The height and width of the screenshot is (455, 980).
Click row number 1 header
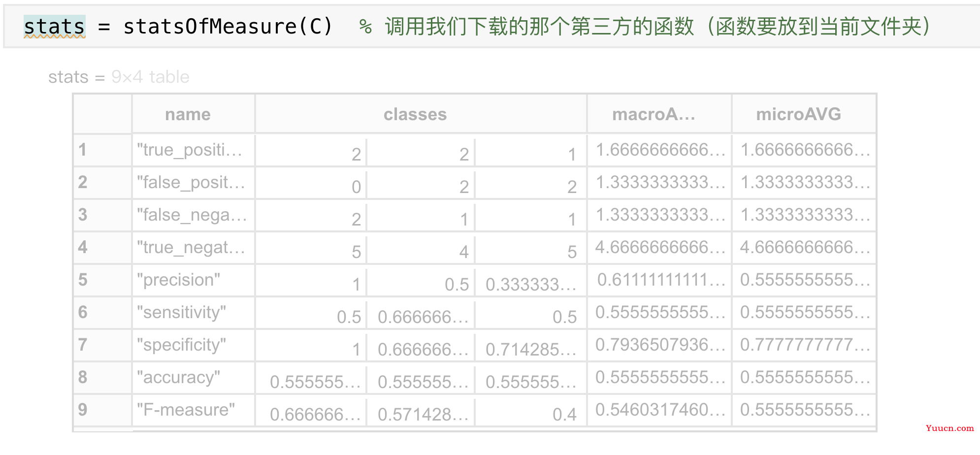[102, 150]
